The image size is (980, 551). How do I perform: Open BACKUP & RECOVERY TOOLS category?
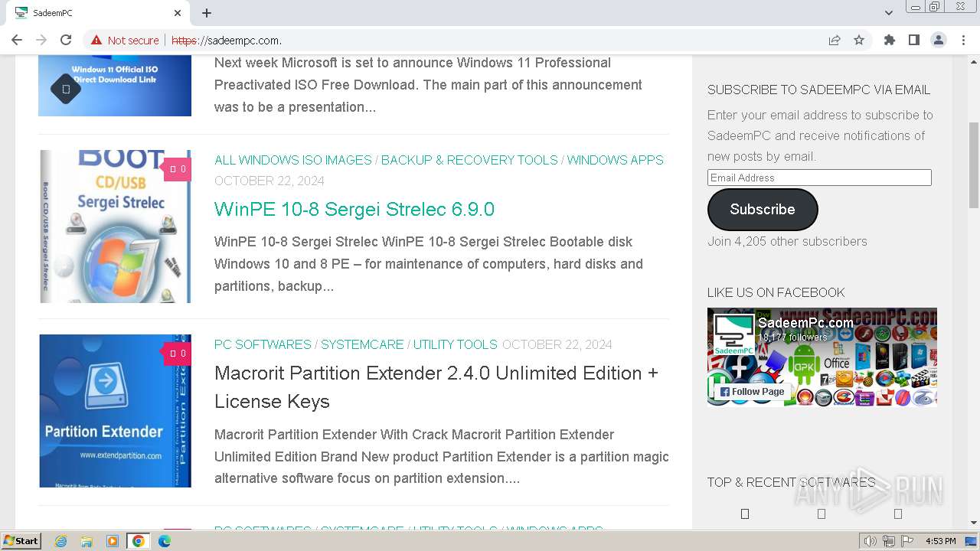(469, 160)
